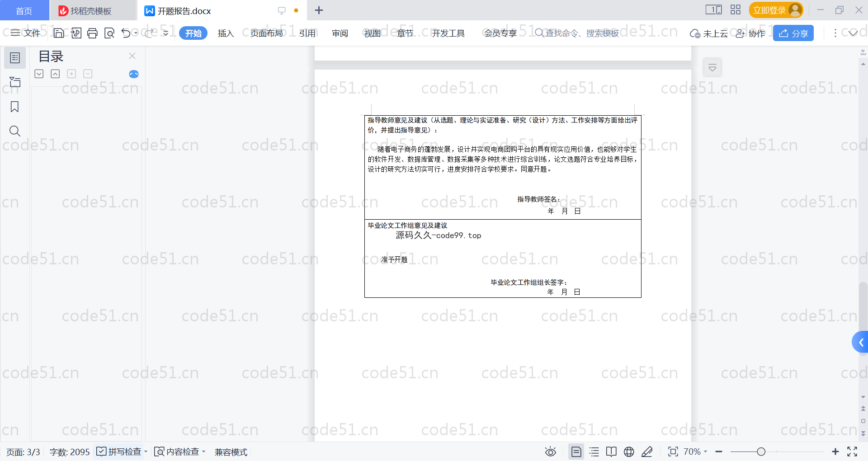Click the add heading plus icon in 目录 panel
The image size is (868, 461).
[x=71, y=74]
